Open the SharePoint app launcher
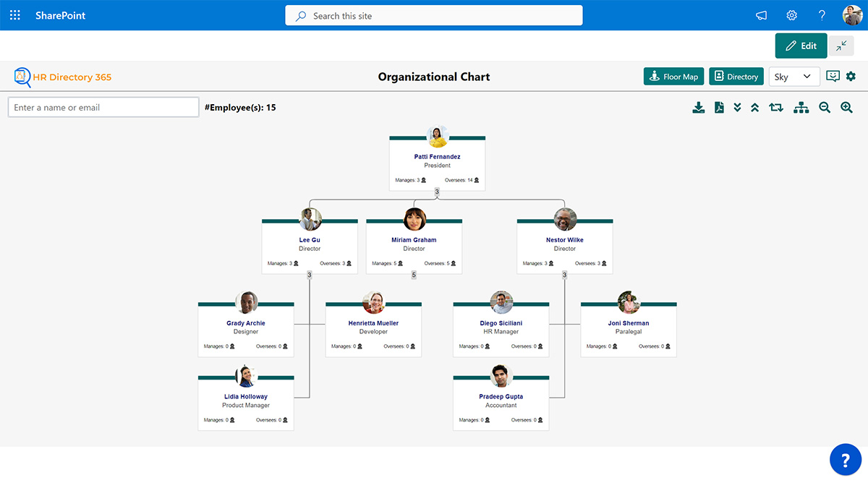The height and width of the screenshot is (488, 868). pos(14,14)
